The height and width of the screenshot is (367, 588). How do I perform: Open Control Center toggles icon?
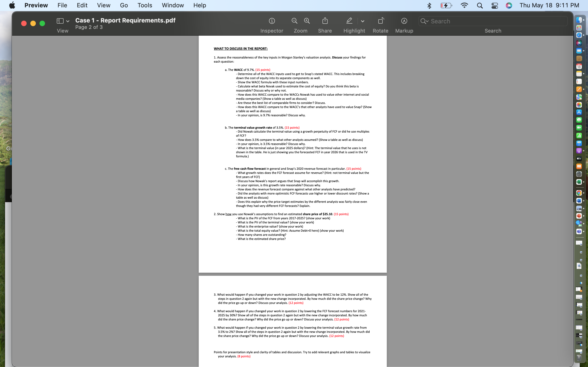tap(495, 6)
